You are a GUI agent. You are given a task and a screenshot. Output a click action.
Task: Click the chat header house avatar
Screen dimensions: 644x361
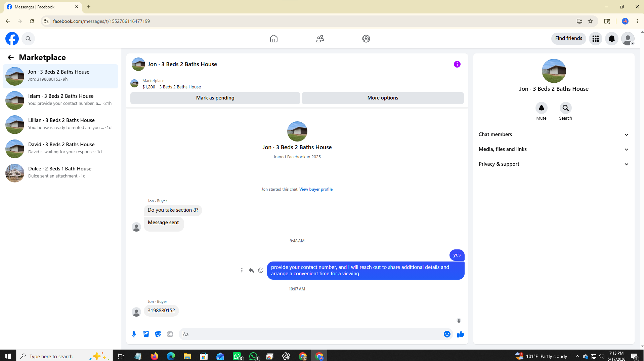138,64
